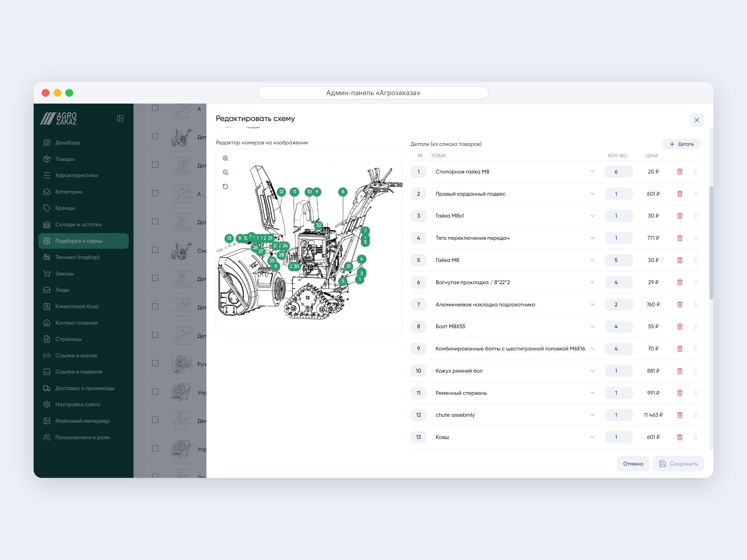Viewport: 747px width, 560px height.
Task: Open Файловый менеджер from the sidebar
Action: 83,421
